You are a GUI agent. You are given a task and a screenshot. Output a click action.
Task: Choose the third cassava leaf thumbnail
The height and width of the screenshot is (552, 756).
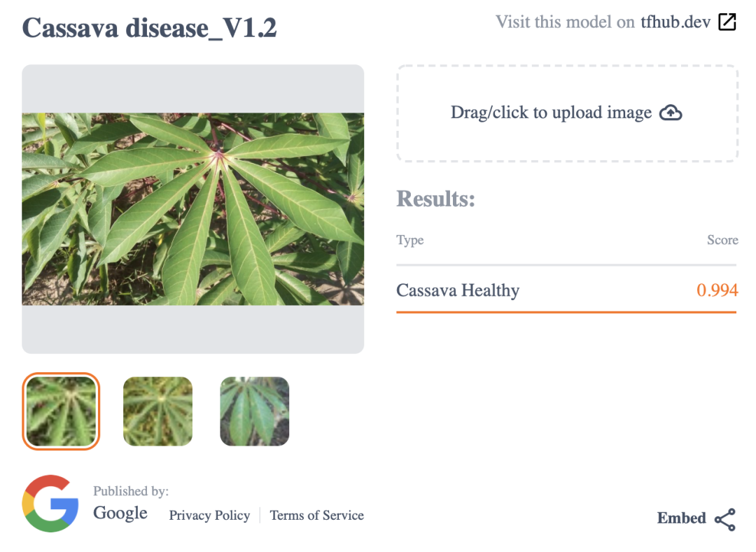pyautogui.click(x=254, y=411)
